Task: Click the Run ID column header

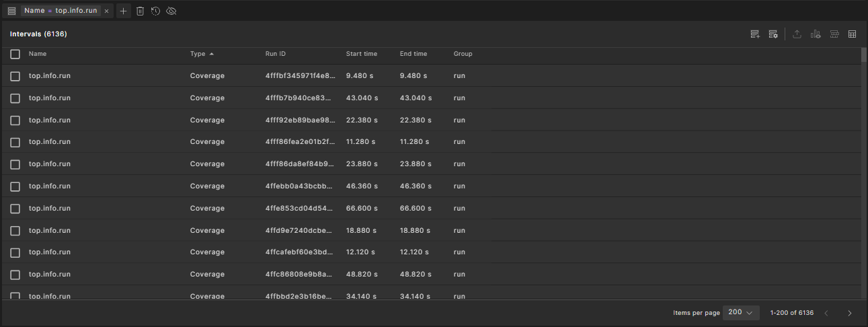Action: click(x=275, y=54)
